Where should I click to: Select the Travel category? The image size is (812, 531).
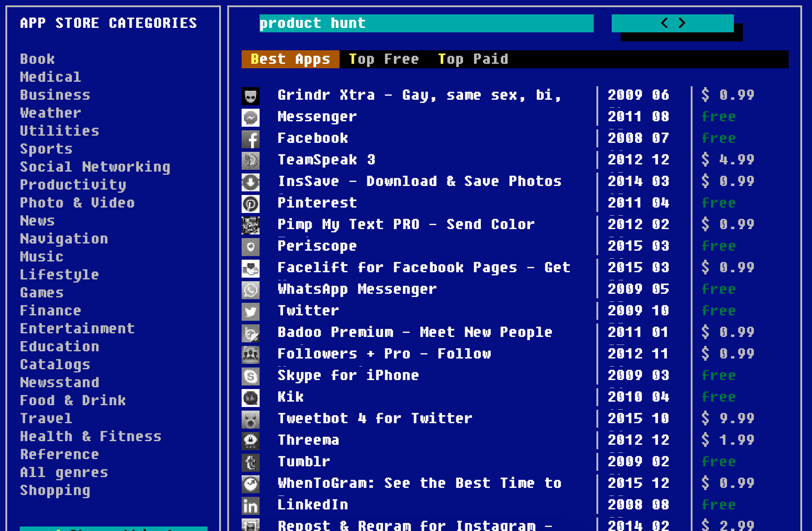[x=46, y=418]
